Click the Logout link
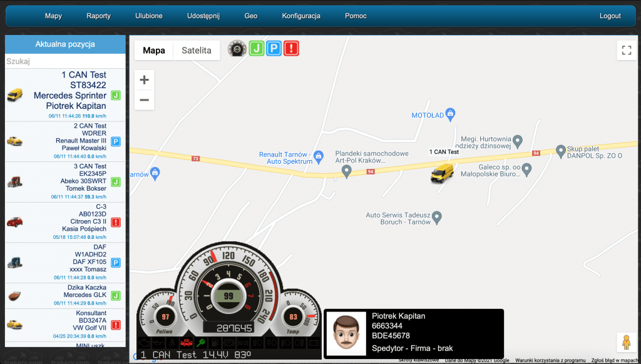The image size is (641, 364). coord(610,16)
